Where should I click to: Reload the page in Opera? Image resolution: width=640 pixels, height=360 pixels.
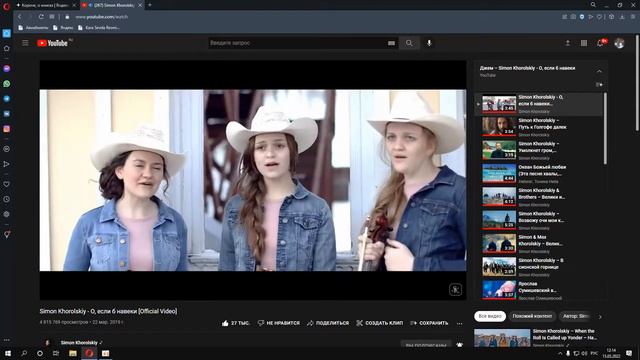pos(41,17)
